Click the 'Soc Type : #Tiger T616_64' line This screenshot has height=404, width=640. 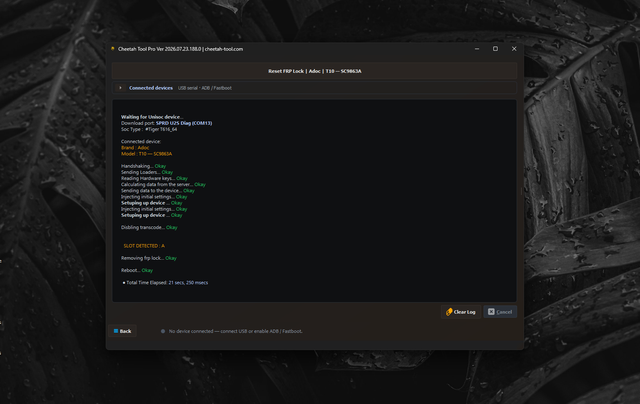tap(149, 129)
